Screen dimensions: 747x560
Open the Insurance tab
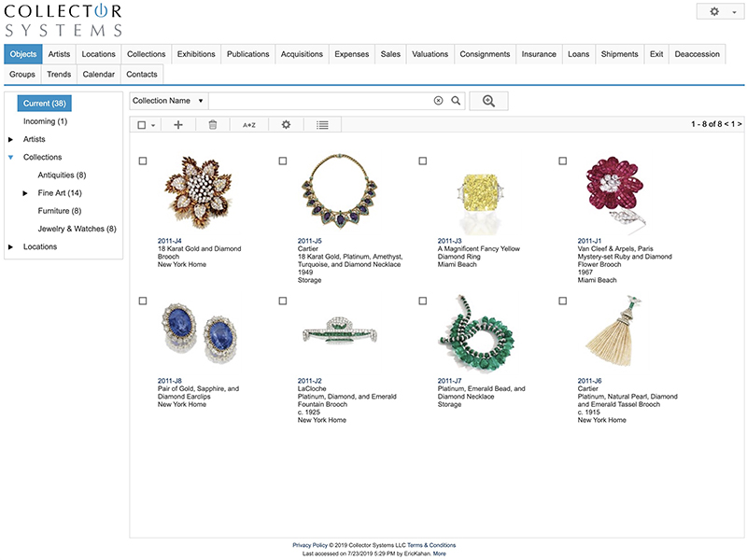coord(539,54)
